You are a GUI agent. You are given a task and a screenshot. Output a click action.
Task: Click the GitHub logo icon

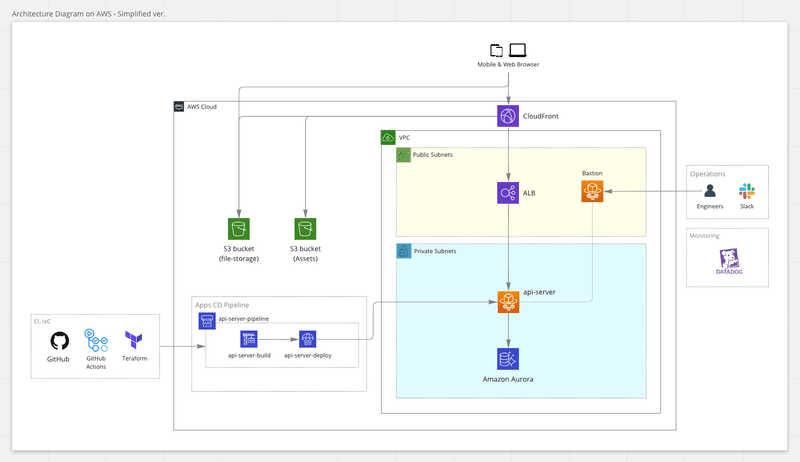[59, 341]
